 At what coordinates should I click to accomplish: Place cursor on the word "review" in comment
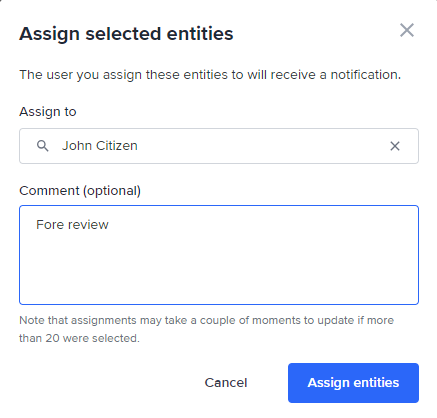87,225
